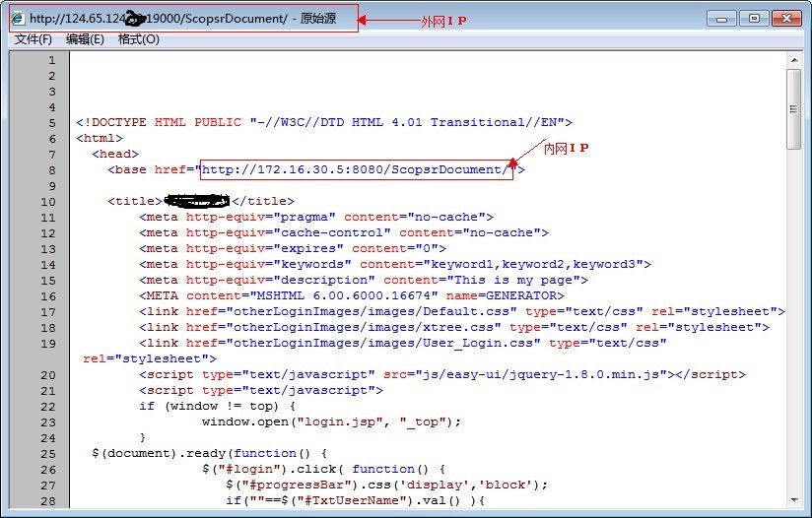Viewport: 812px width, 518px height.
Task: Click the #TxtUserName val check line
Action: tap(355, 501)
